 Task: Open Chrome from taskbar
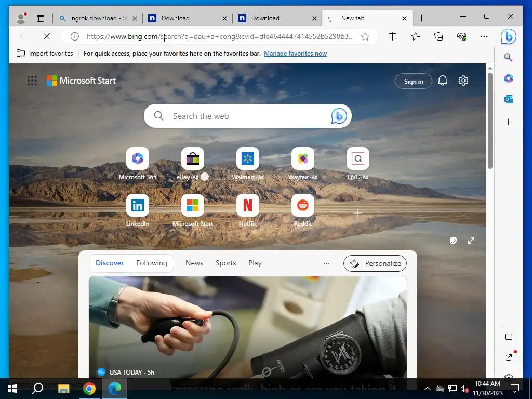click(89, 389)
